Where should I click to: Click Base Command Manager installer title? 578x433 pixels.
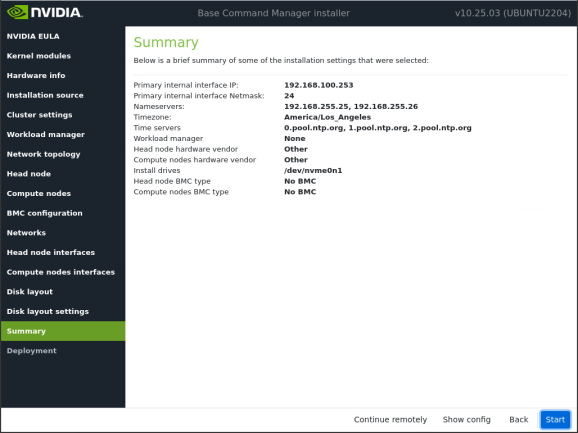coord(274,13)
